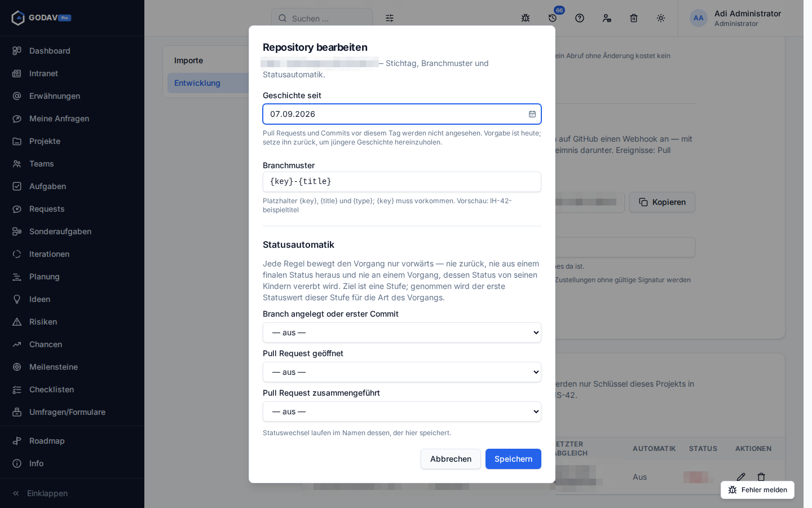Open Intranet in the sidebar
The width and height of the screenshot is (812, 508).
click(x=72, y=73)
